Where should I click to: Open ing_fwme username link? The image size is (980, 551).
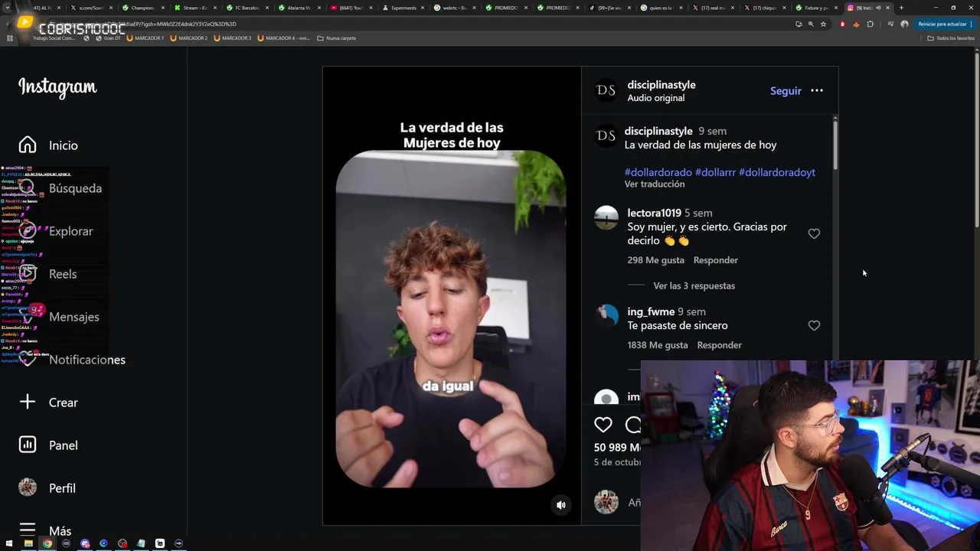coord(651,311)
